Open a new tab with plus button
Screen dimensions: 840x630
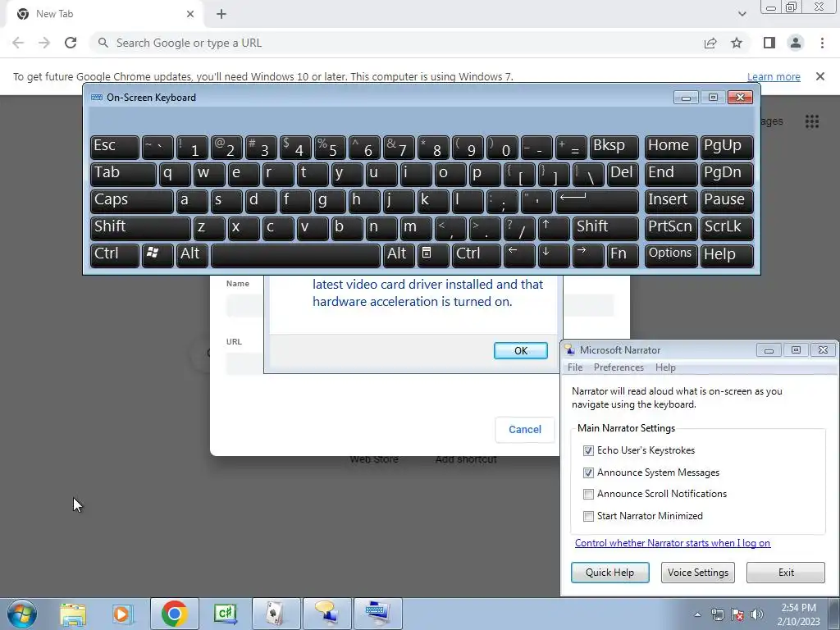[x=221, y=14]
